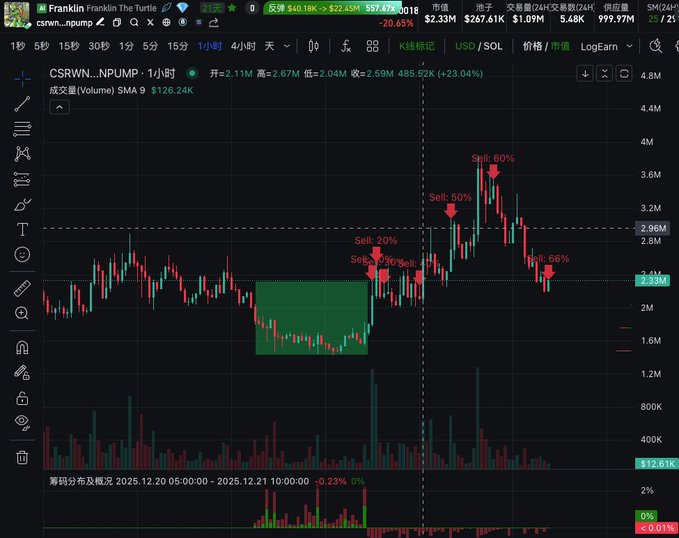Switch quote currency to USD
The height and width of the screenshot is (538, 679).
point(465,46)
